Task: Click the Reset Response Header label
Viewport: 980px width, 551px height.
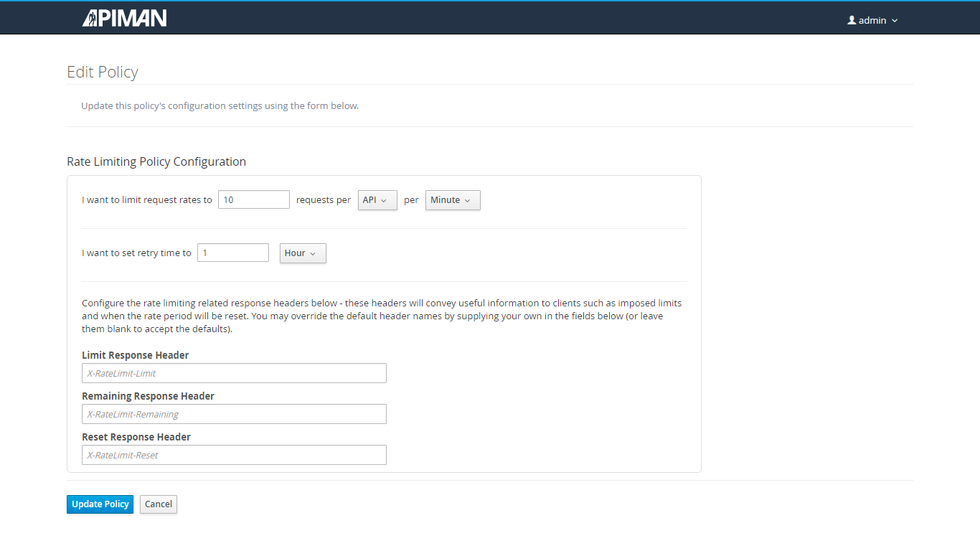Action: [x=136, y=437]
